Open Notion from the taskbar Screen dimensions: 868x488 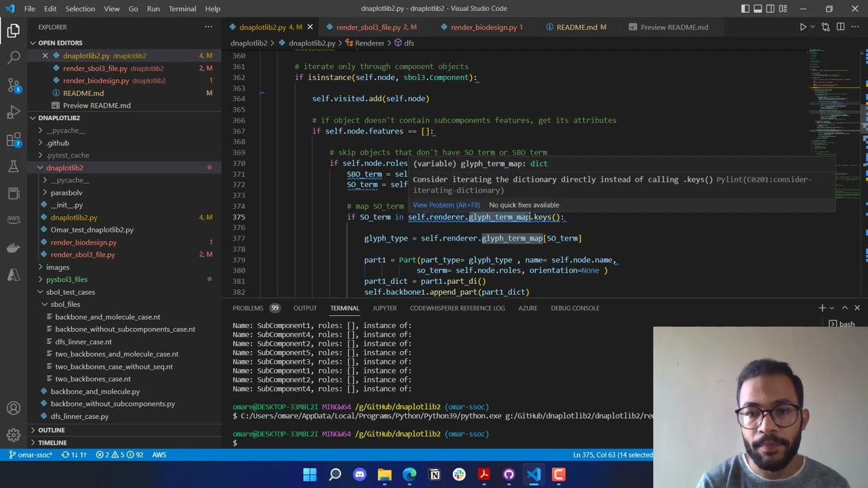click(435, 474)
